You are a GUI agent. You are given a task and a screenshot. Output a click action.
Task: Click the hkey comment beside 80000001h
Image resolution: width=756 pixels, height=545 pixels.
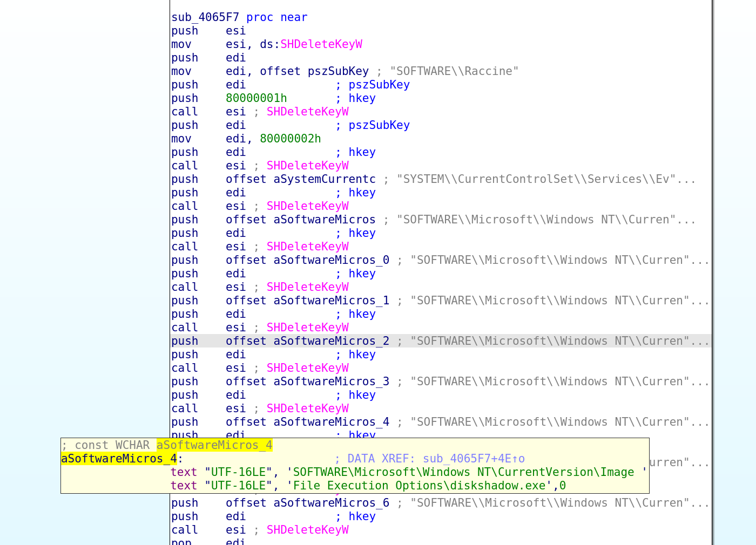pyautogui.click(x=362, y=98)
